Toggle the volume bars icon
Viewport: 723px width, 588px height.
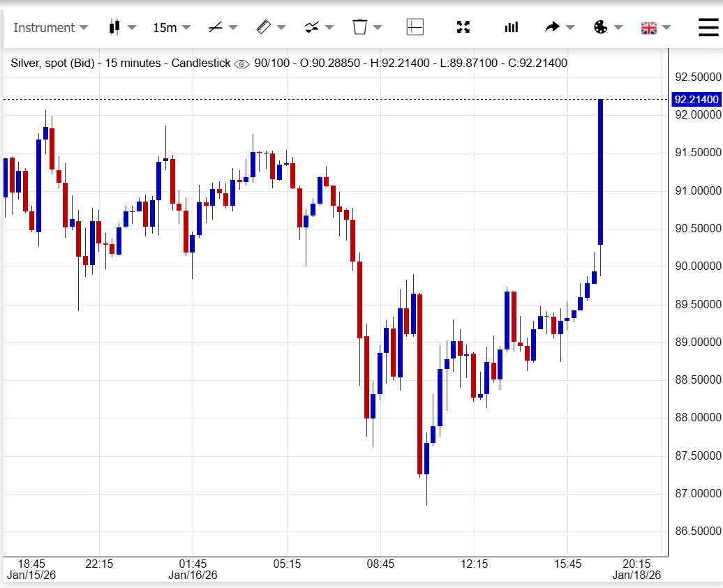[512, 27]
